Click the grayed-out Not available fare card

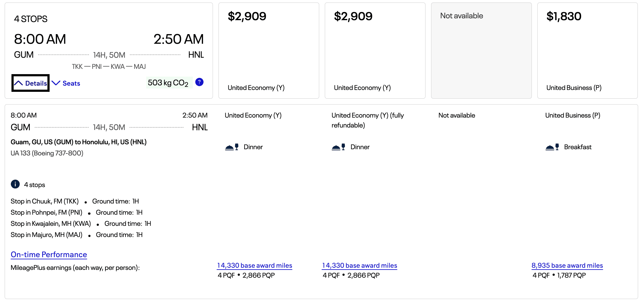[x=481, y=51]
